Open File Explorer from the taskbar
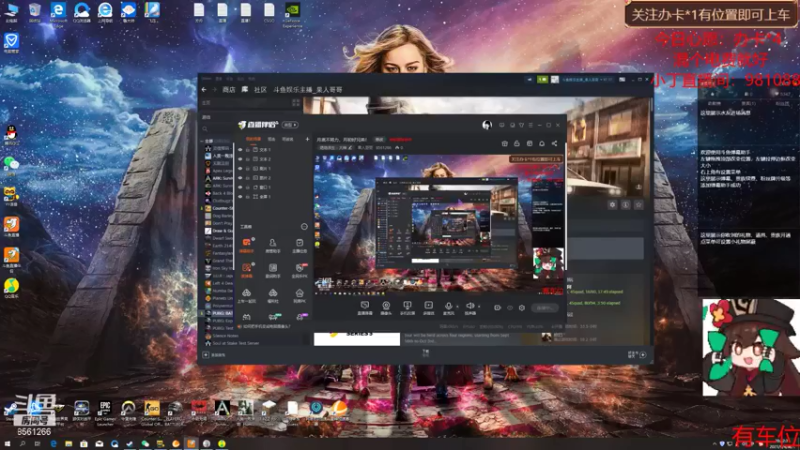800x450 pixels. (68, 444)
